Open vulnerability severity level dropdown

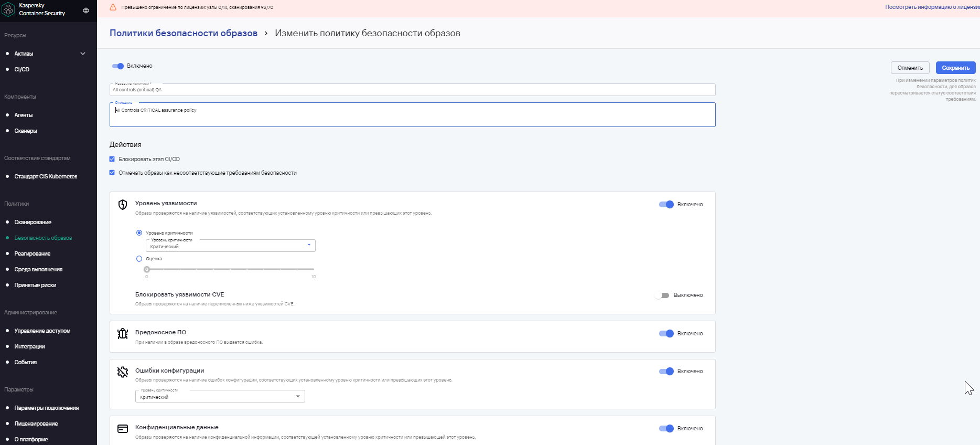[x=231, y=246]
